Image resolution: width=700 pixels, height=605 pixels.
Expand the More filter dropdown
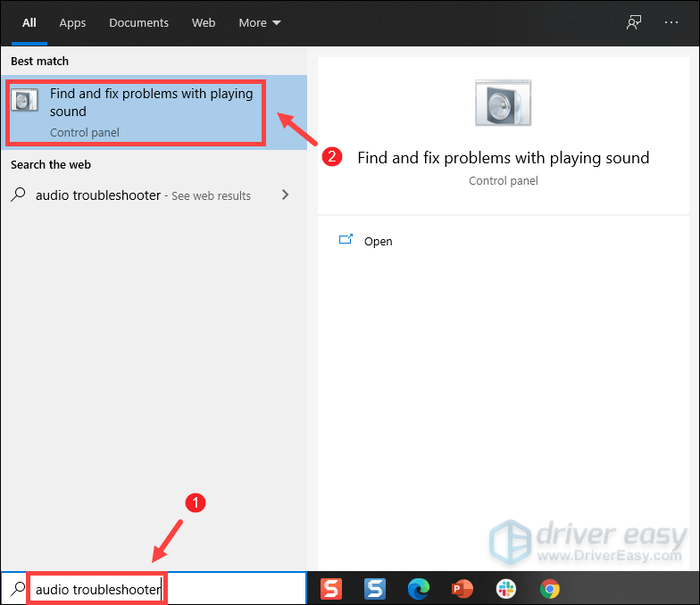point(259,23)
